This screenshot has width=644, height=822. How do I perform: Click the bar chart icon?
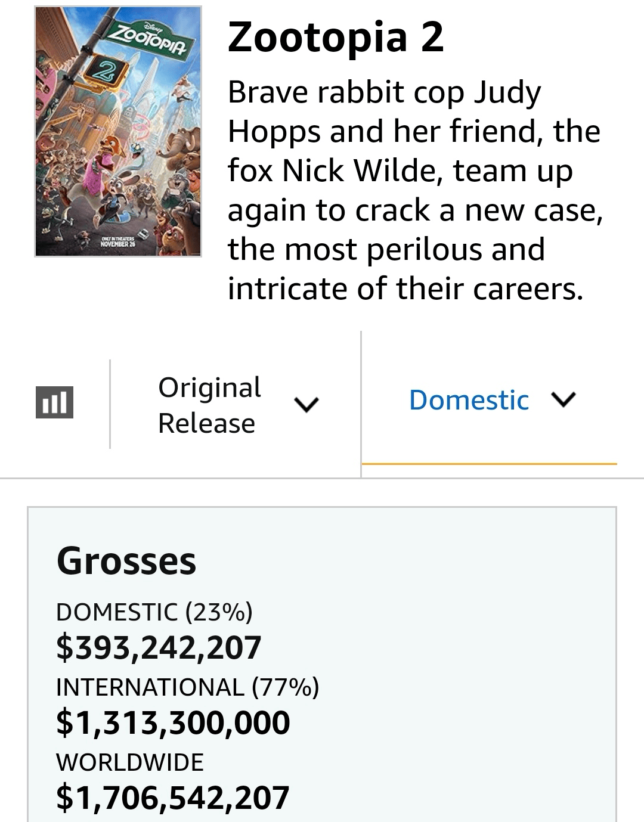coord(54,402)
